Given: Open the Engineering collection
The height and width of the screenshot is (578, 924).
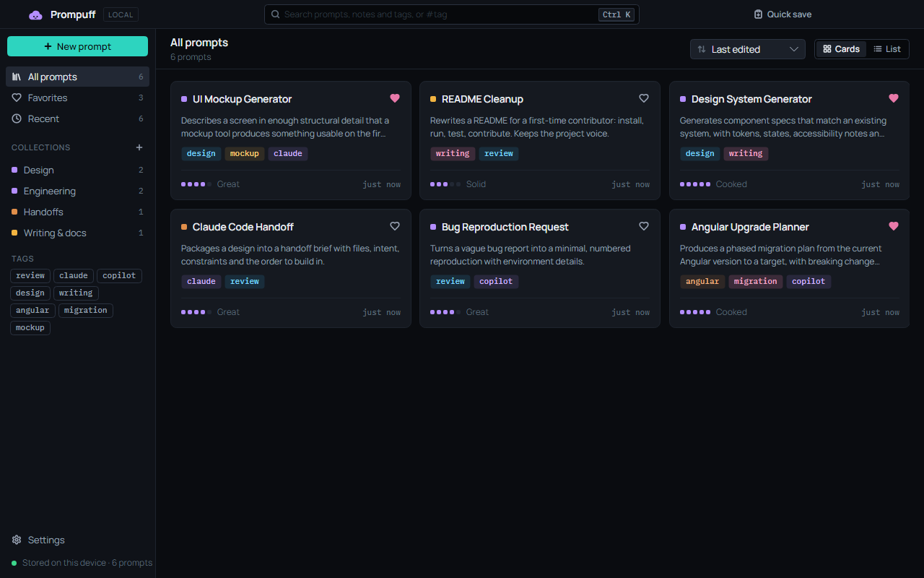Looking at the screenshot, I should (77, 191).
